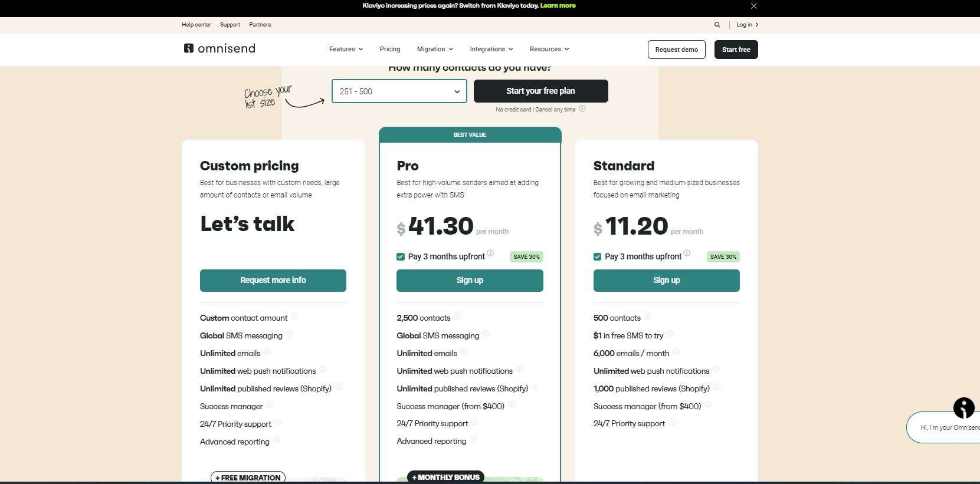This screenshot has height=484, width=980.
Task: Click info icon for Pro Success manager (from $400)
Action: click(x=512, y=404)
